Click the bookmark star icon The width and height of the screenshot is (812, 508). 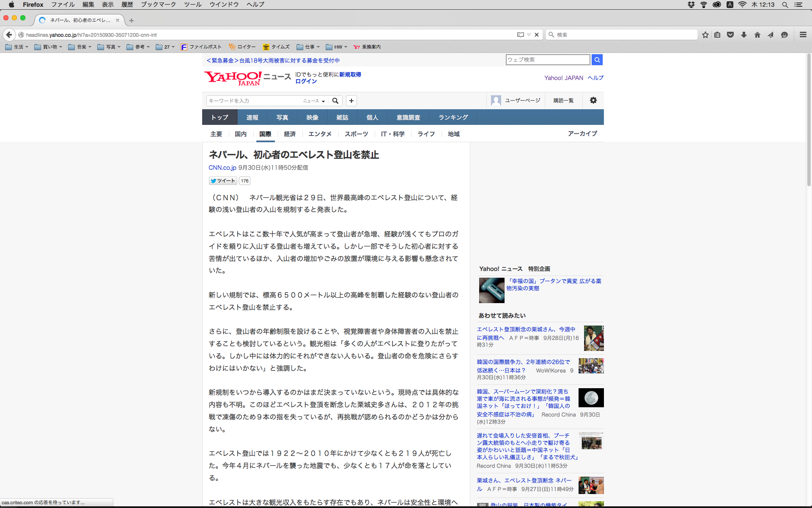click(705, 35)
